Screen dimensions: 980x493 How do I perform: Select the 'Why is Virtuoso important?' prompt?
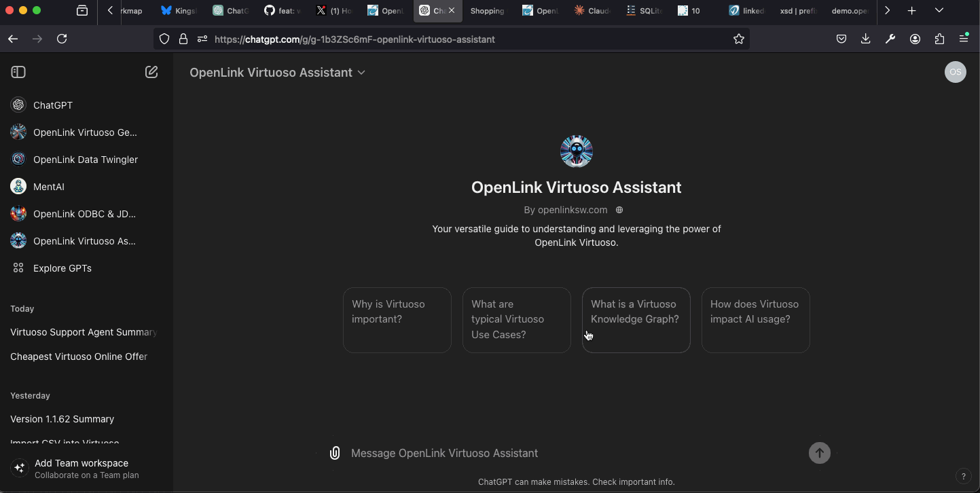tap(397, 320)
